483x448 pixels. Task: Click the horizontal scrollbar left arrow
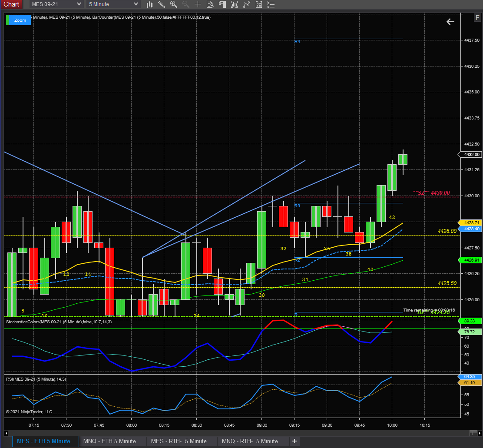pos(6,433)
